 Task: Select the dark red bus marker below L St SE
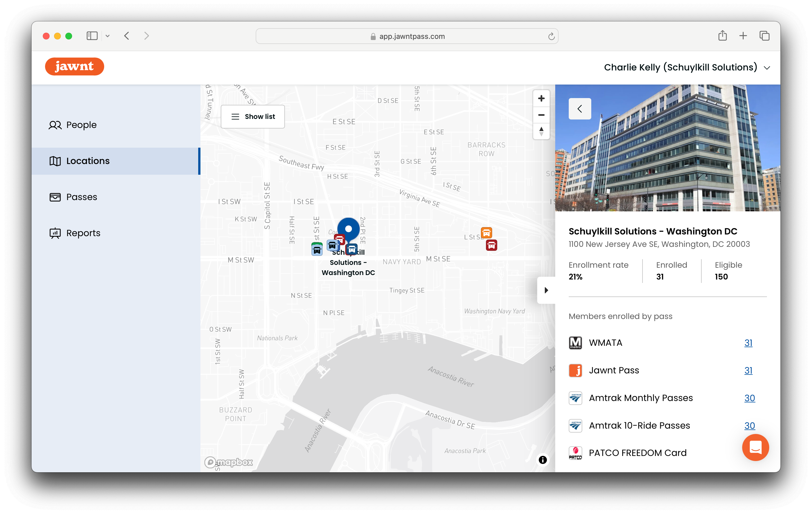(491, 245)
